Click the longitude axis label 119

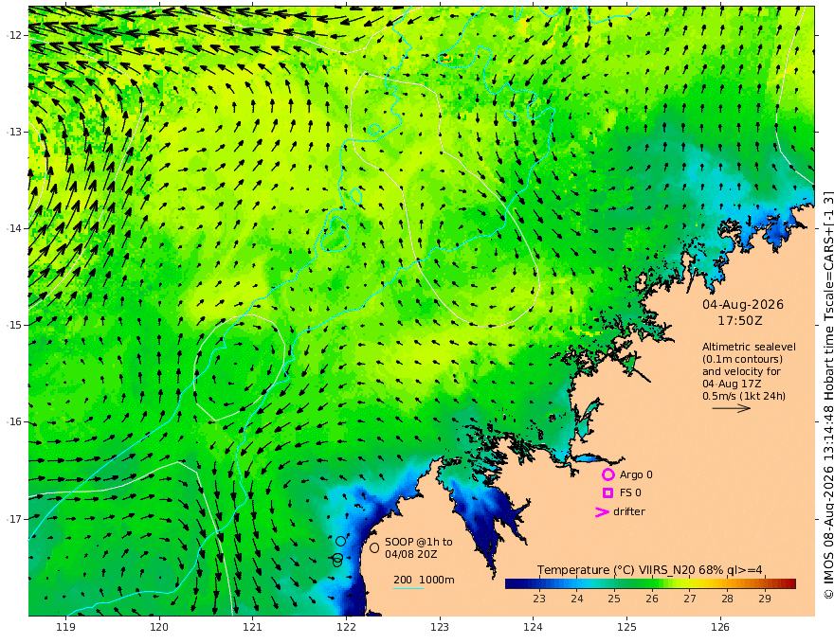tap(66, 628)
